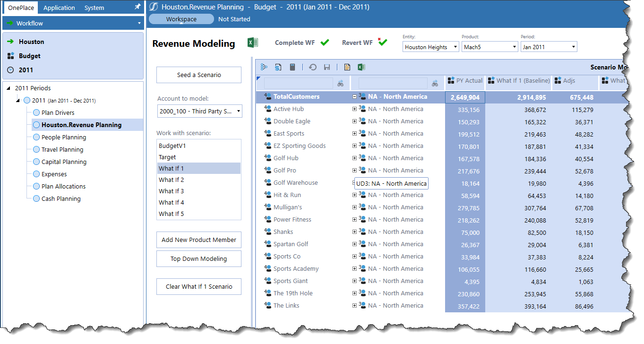Screen dimensions: 644x344
Task: Select the Workspace tab
Action: coord(181,19)
